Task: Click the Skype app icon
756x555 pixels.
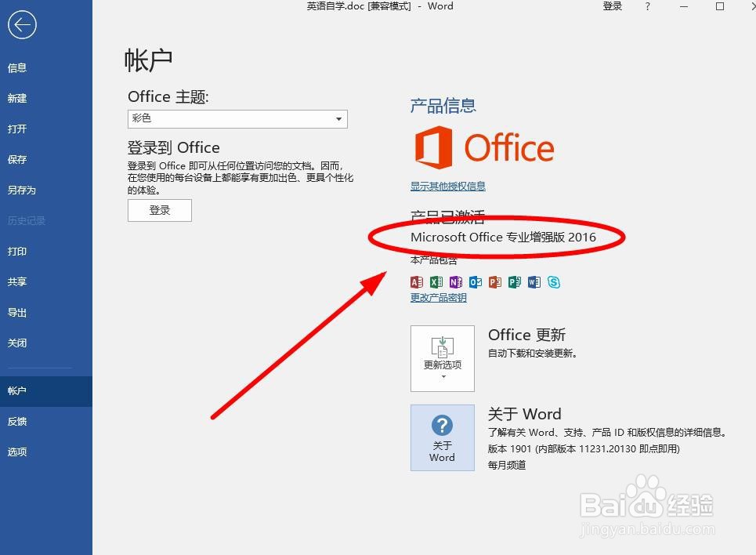Action: click(x=554, y=282)
